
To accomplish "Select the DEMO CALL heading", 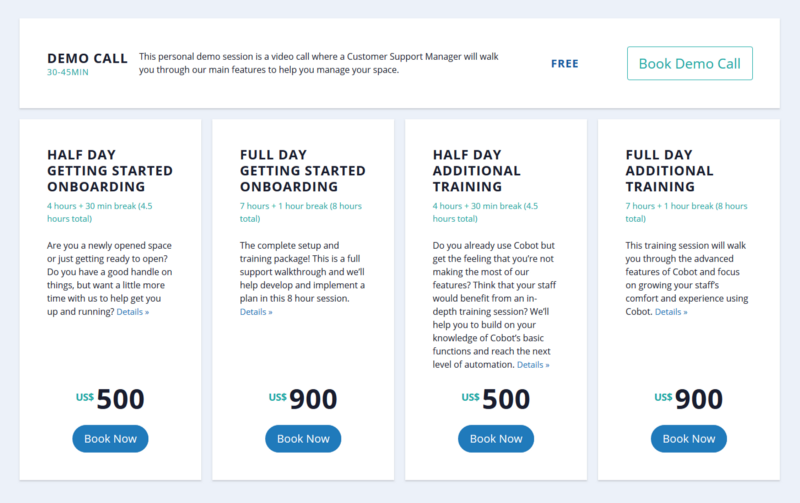I will pos(87,59).
